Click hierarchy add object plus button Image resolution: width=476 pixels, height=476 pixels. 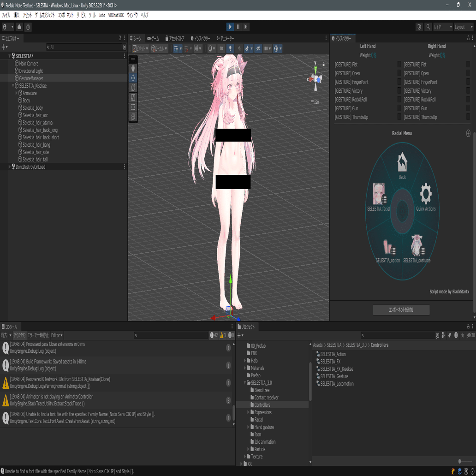point(4,47)
